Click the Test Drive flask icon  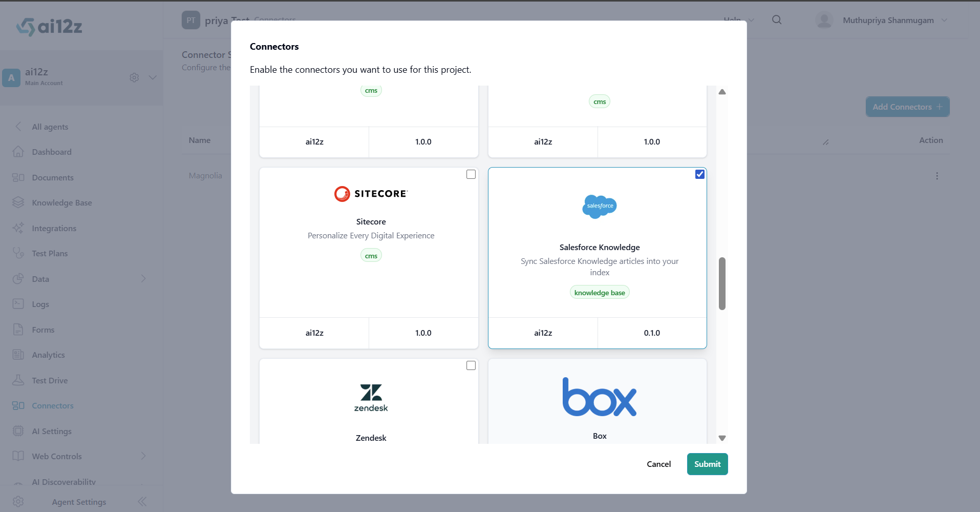click(18, 380)
